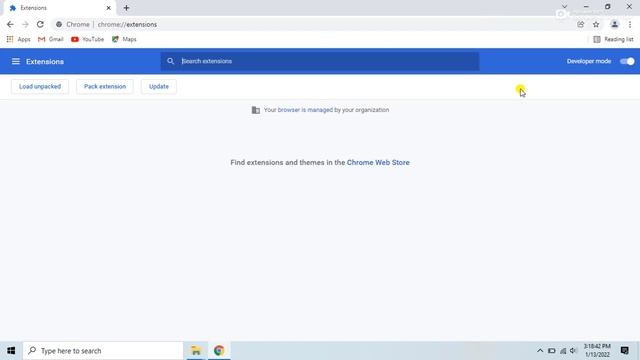Click the Type here to search box
Image resolution: width=640 pixels, height=360 pixels.
pyautogui.click(x=103, y=351)
